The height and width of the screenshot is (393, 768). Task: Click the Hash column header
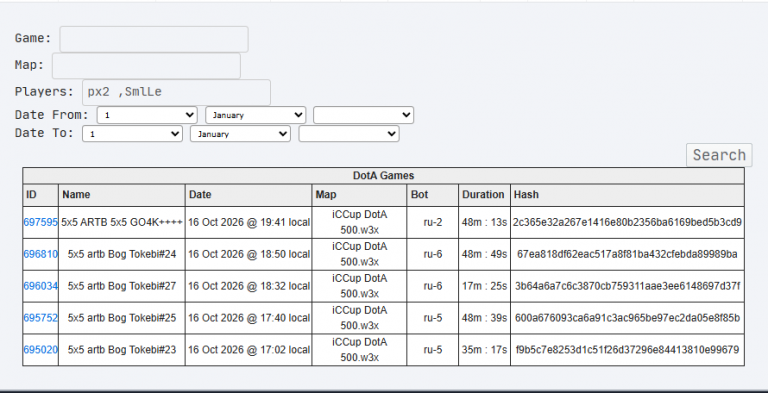point(627,195)
